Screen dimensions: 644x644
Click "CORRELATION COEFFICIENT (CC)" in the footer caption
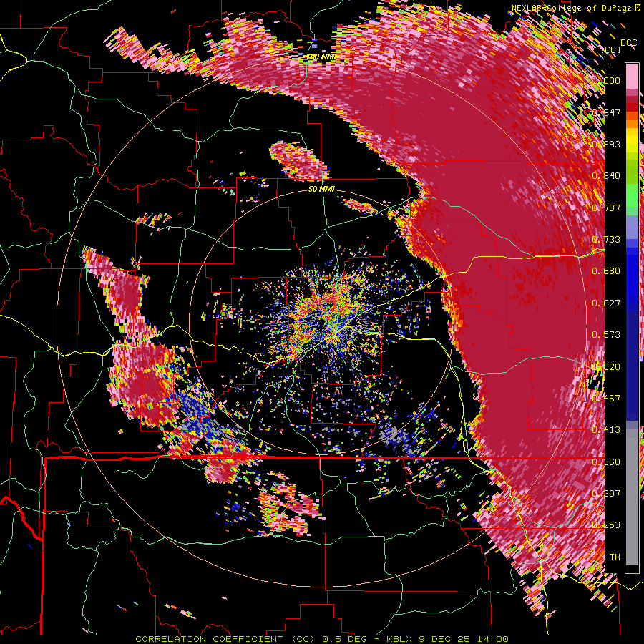225,639
